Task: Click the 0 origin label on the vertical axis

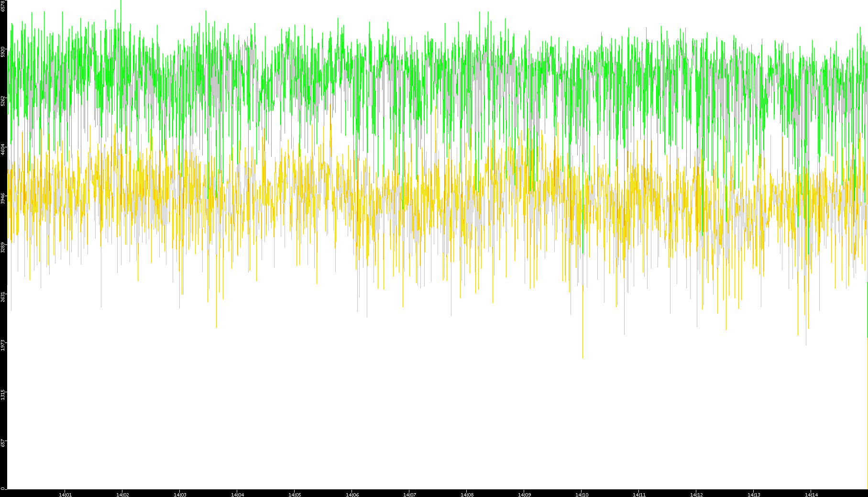Action: click(2, 488)
